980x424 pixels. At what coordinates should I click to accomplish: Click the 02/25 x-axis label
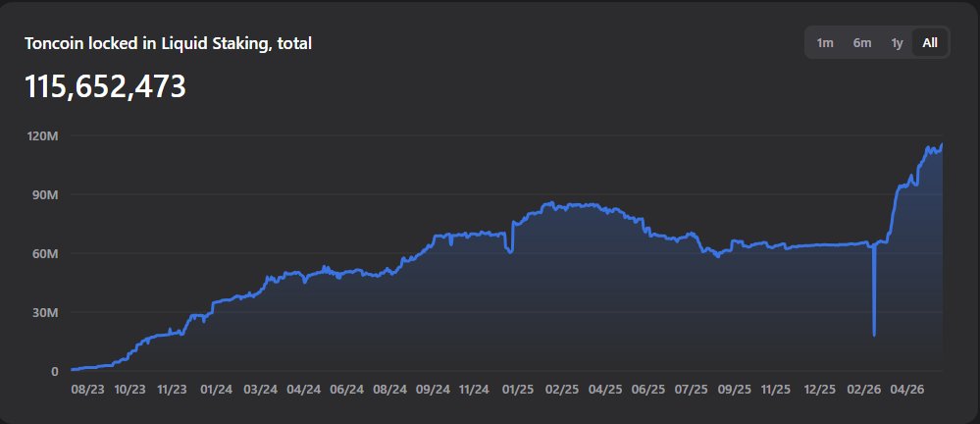pyautogui.click(x=562, y=389)
